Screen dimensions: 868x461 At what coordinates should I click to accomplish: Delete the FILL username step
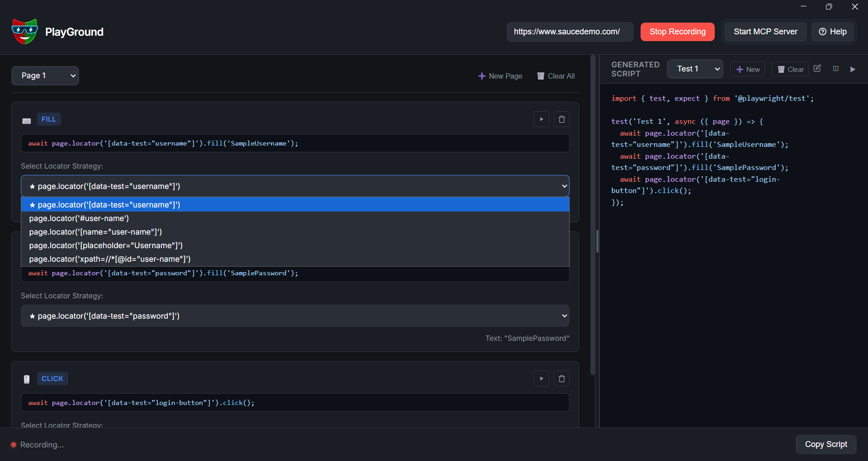click(x=561, y=119)
